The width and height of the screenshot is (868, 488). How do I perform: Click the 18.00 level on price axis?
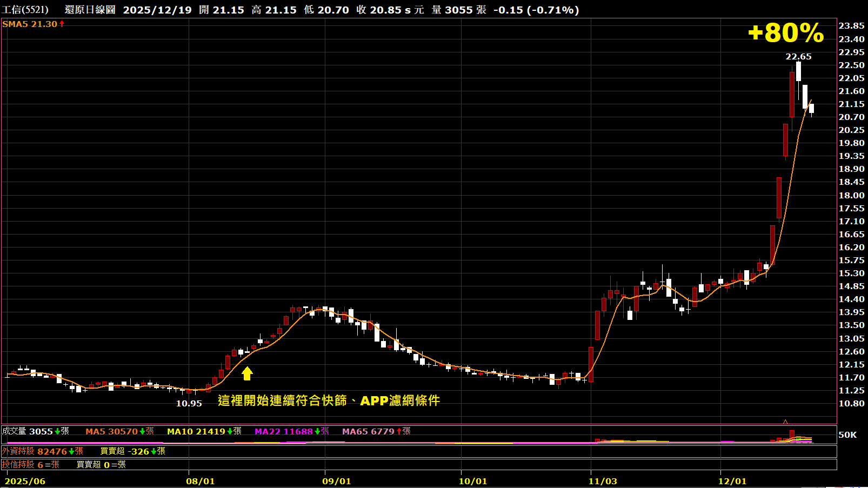click(851, 196)
